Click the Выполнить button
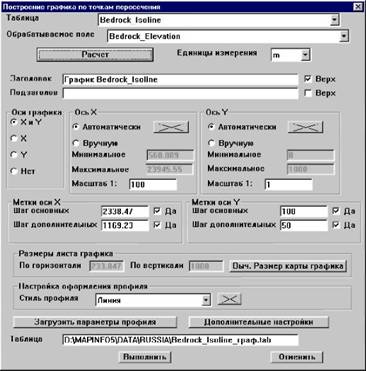The height and width of the screenshot is (371, 366). pos(145,357)
